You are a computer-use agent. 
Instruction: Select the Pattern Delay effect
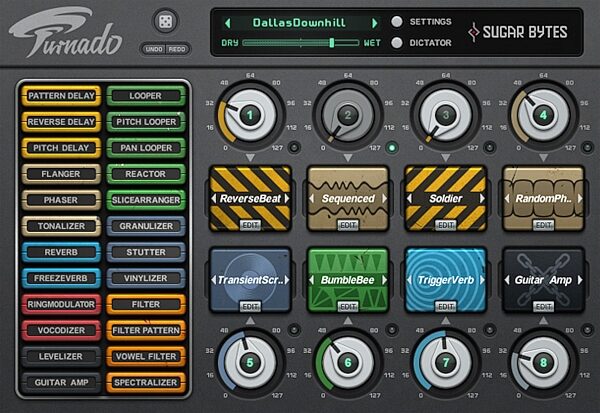pyautogui.click(x=61, y=96)
